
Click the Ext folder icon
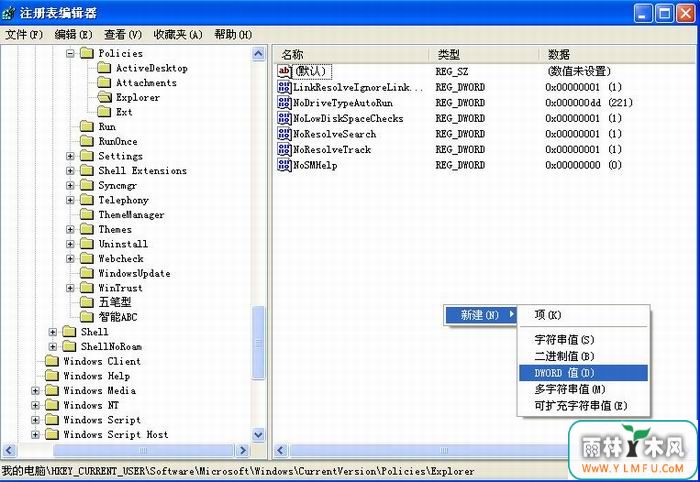pyautogui.click(x=104, y=112)
